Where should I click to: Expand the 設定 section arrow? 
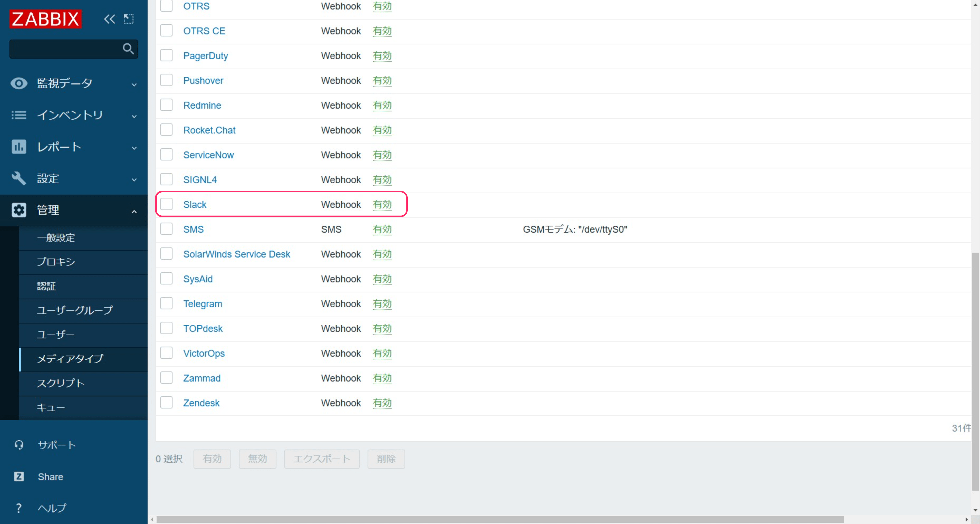click(x=134, y=179)
